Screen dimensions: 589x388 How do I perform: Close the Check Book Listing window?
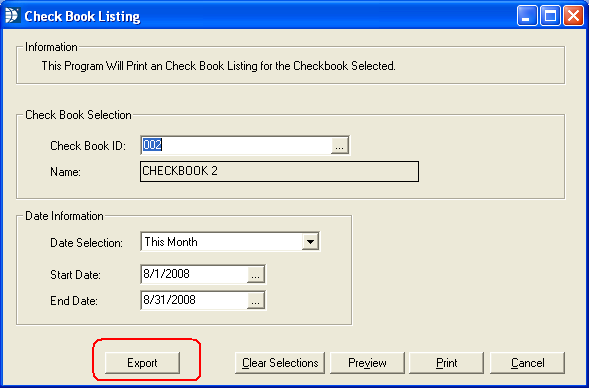point(574,16)
